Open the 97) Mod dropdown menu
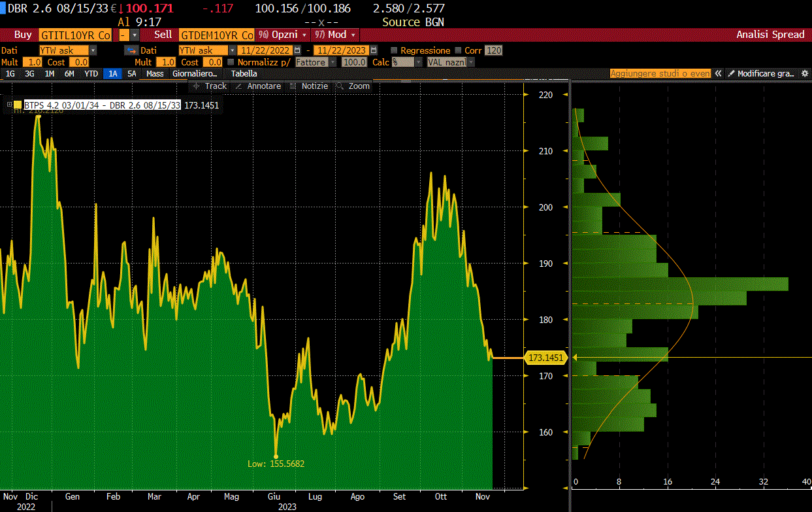 pyautogui.click(x=335, y=35)
